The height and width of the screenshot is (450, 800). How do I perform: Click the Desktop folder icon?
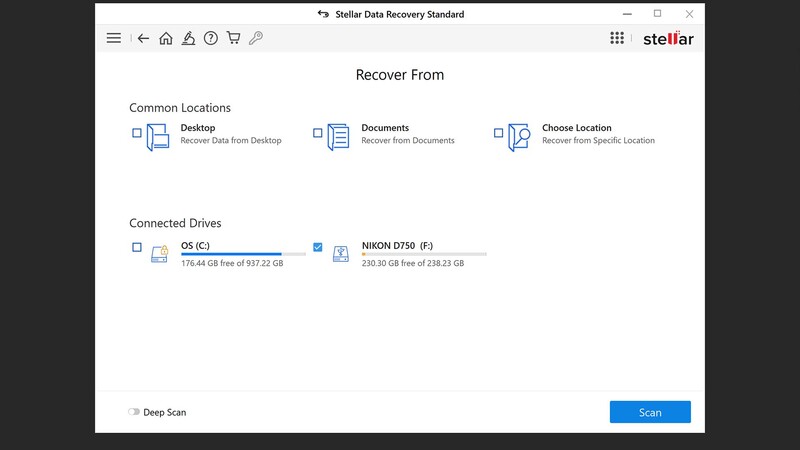click(158, 137)
